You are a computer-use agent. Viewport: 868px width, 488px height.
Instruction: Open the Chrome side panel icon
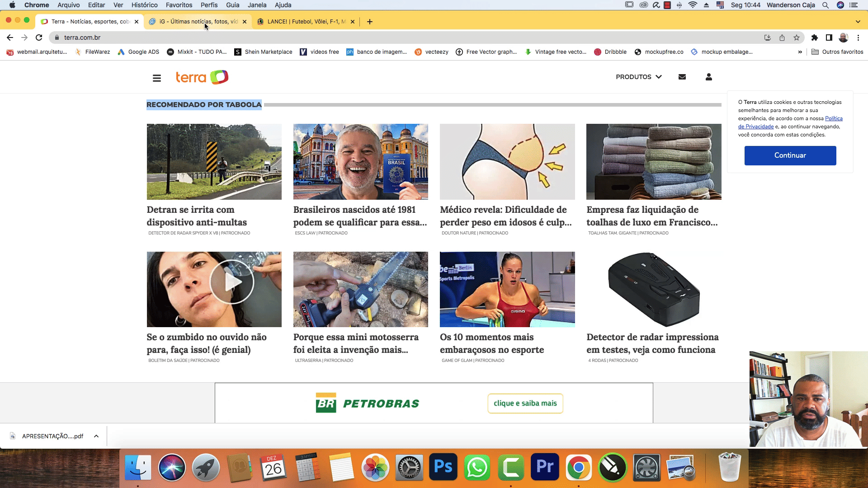point(829,38)
